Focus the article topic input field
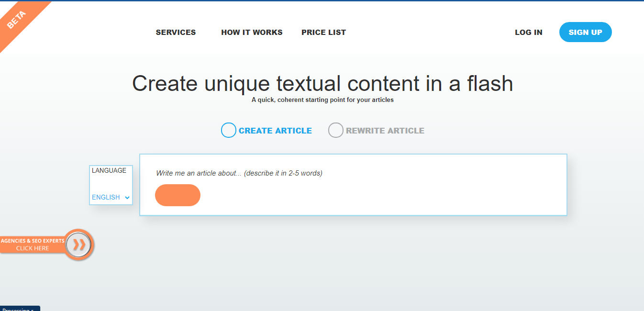Viewport: 644px width, 311px height. pos(353,173)
